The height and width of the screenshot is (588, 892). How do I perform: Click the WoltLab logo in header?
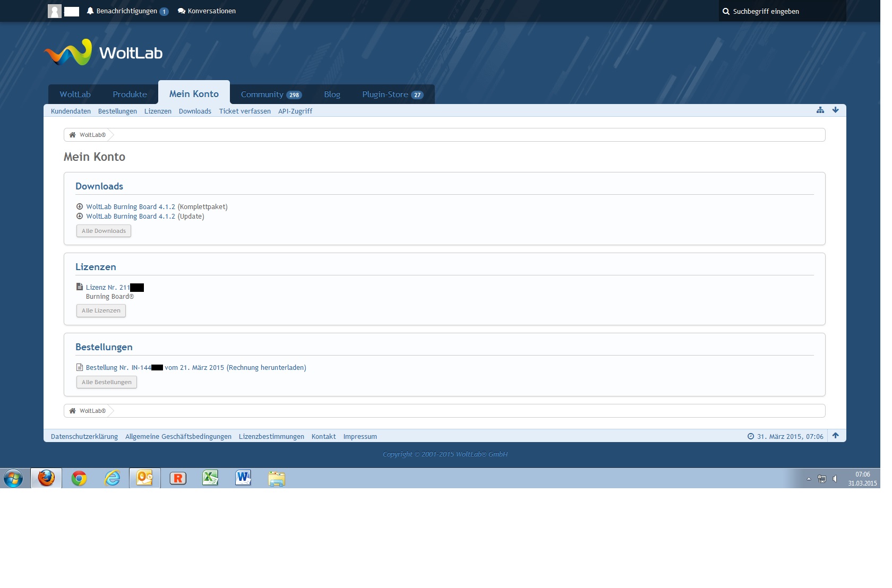tap(104, 53)
